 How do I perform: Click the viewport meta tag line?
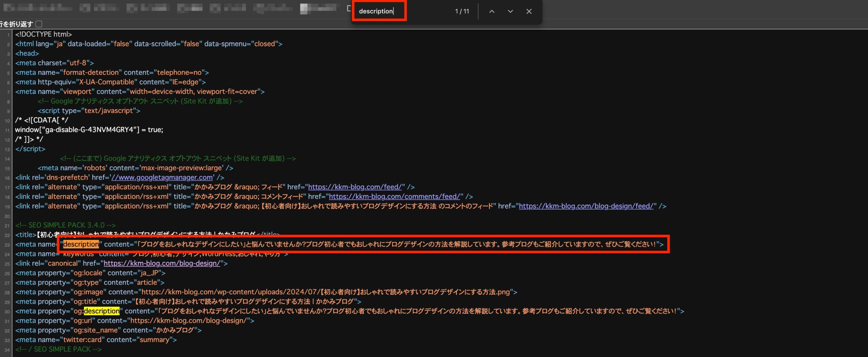pos(140,91)
